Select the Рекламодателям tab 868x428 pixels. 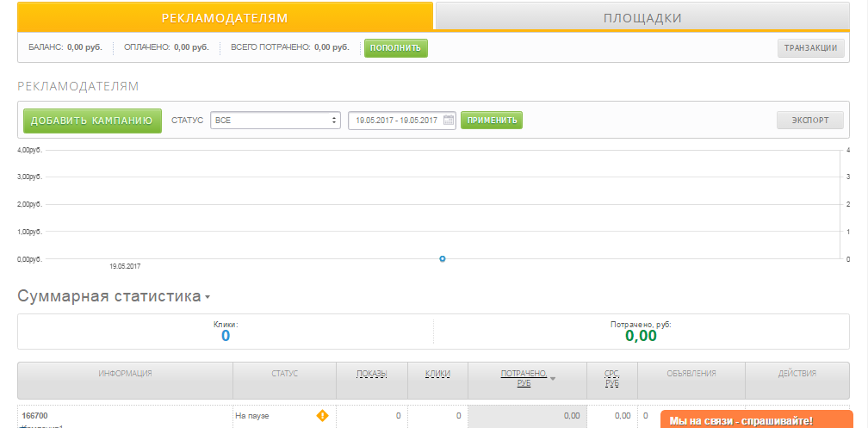point(225,17)
